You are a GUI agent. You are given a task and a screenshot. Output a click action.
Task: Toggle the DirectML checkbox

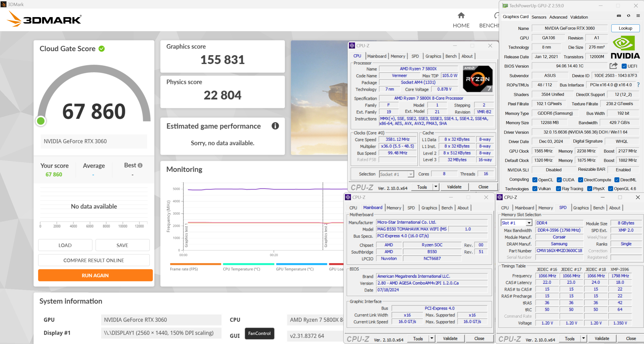617,180
